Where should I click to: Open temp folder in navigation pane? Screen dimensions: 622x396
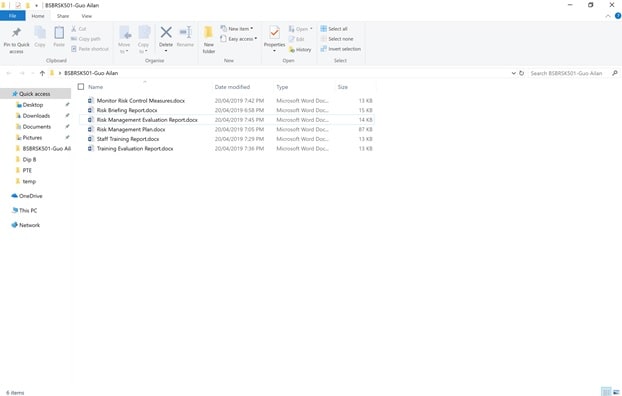29,181
